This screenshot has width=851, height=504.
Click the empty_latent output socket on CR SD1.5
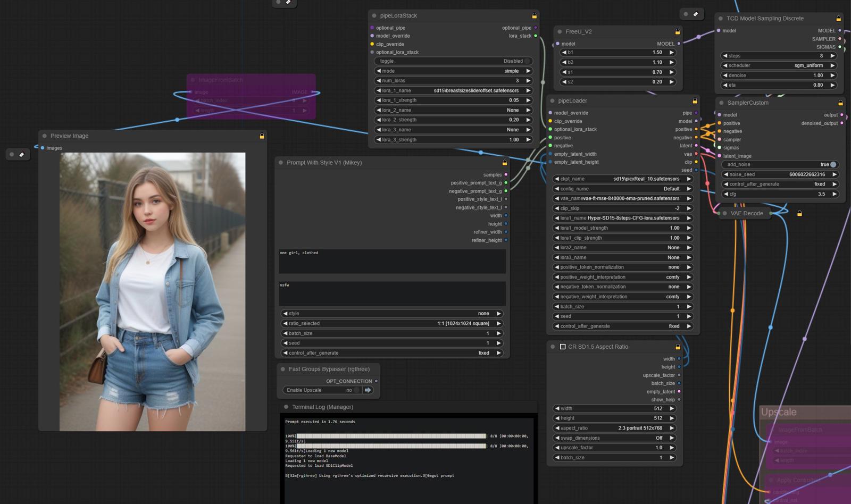click(679, 392)
